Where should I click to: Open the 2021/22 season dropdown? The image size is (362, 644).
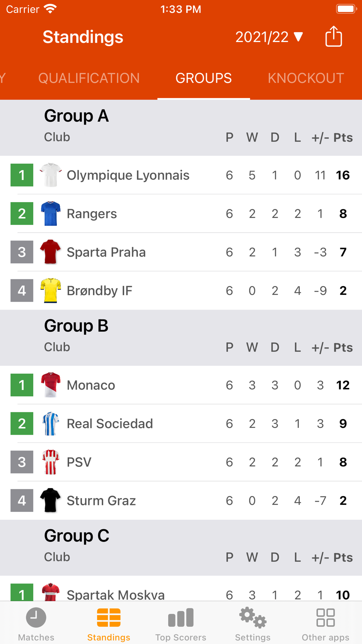(x=269, y=37)
